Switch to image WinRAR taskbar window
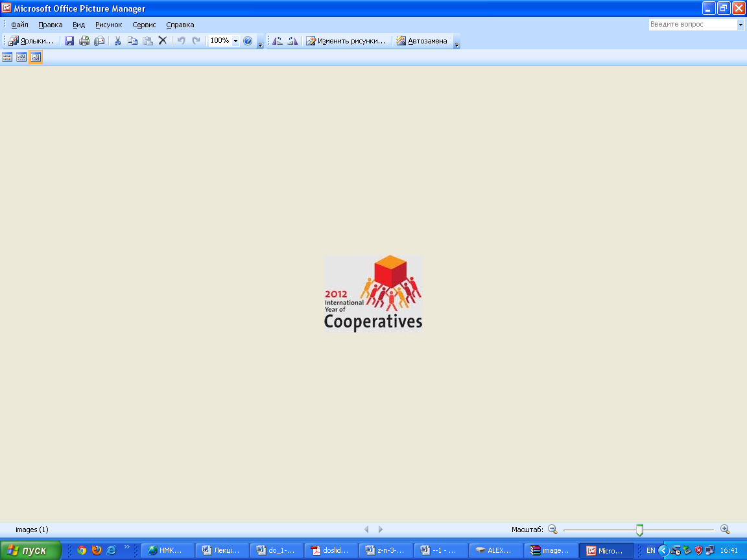747x560 pixels. 551,550
